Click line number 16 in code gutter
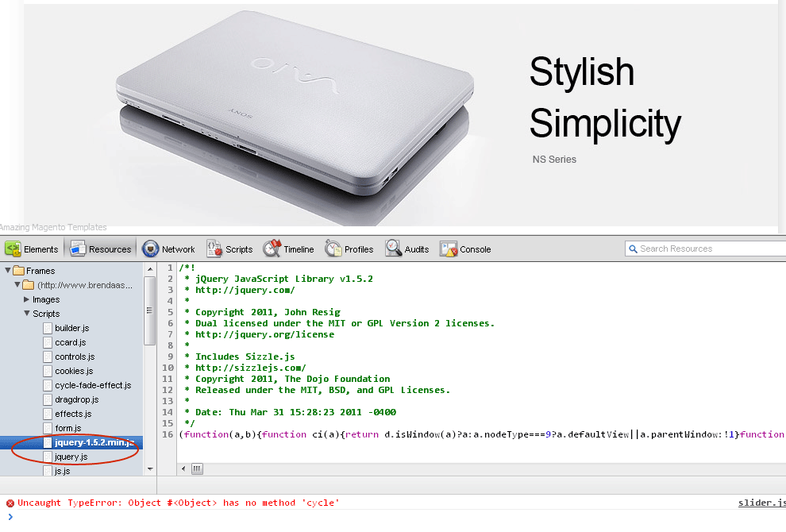Viewport: 786px width, 532px height. (x=168, y=434)
